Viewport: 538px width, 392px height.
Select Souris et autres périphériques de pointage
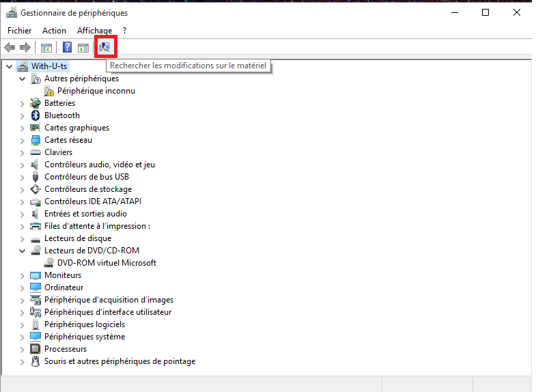[x=119, y=361]
